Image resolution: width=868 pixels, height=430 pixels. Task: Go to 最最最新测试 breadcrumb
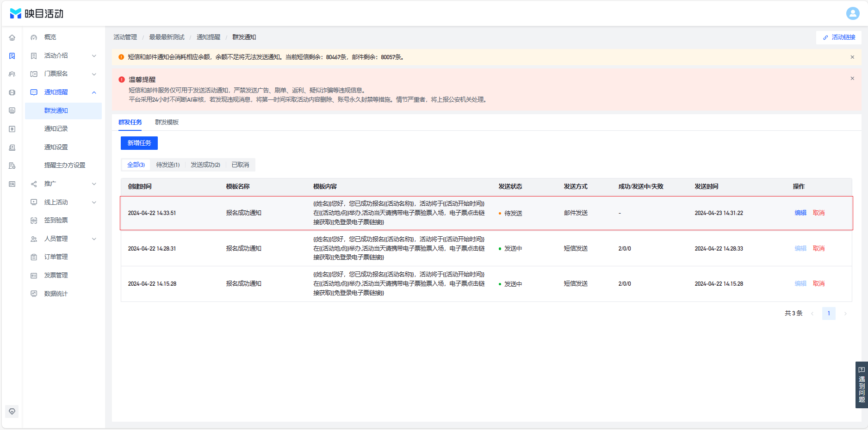pos(167,37)
